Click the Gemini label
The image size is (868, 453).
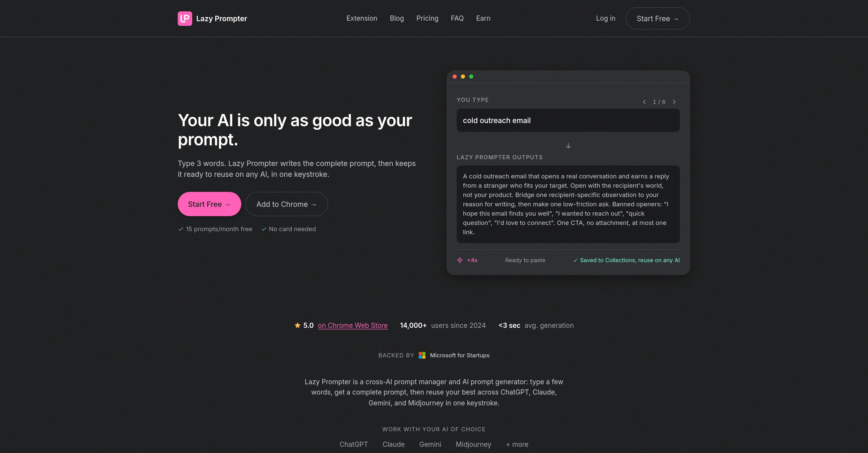(x=430, y=444)
